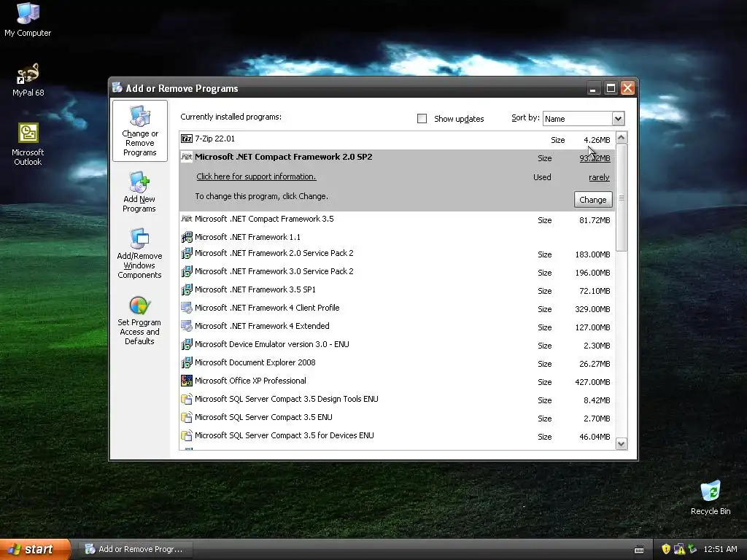Select 7-Zip 22.01 in the list
The width and height of the screenshot is (747, 560).
point(397,139)
